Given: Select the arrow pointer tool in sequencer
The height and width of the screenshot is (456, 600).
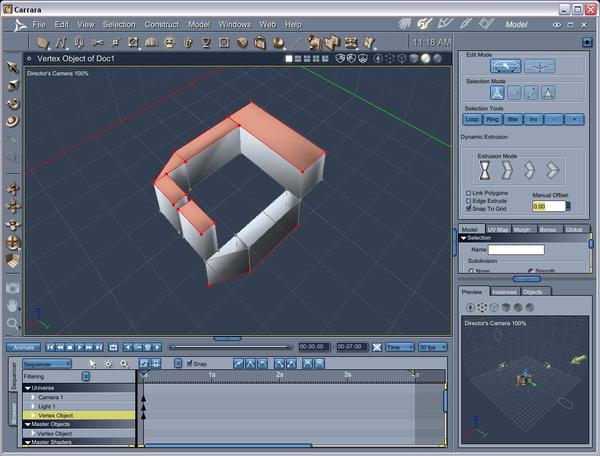Looking at the screenshot, I should pyautogui.click(x=92, y=364).
